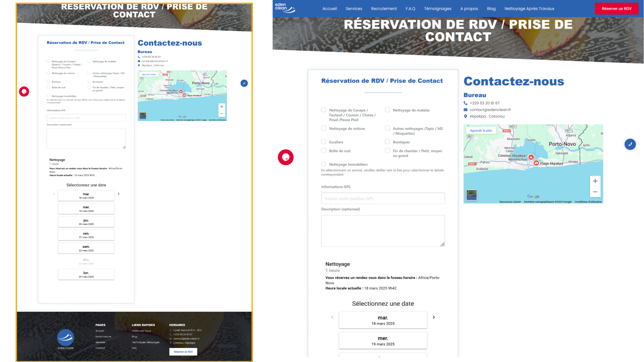Open the Services menu item
644x362 pixels.
(354, 9)
